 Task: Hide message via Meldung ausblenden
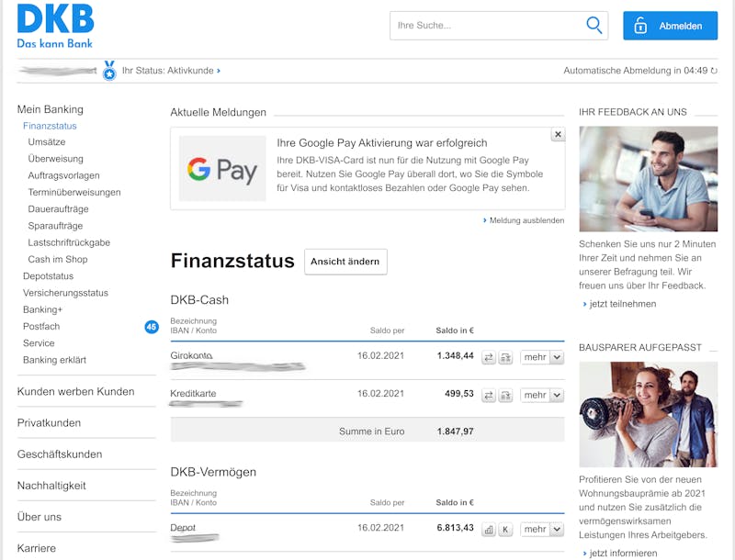(x=524, y=220)
